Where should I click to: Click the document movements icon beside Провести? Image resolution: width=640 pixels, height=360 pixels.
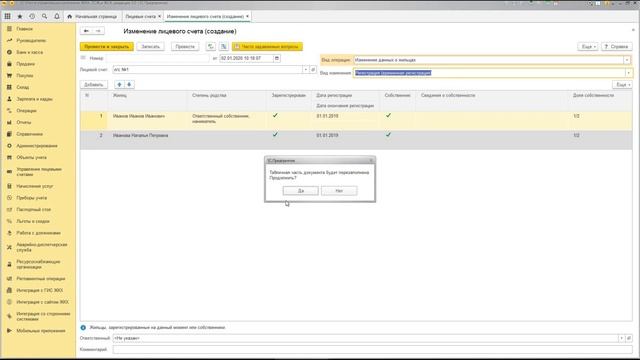(211, 47)
